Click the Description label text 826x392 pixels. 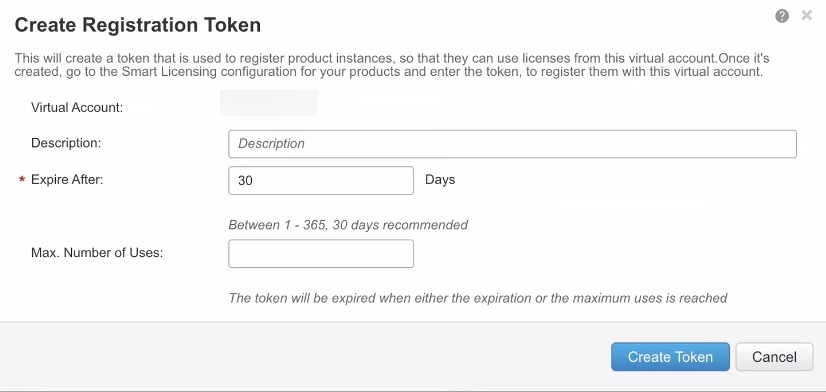[66, 143]
